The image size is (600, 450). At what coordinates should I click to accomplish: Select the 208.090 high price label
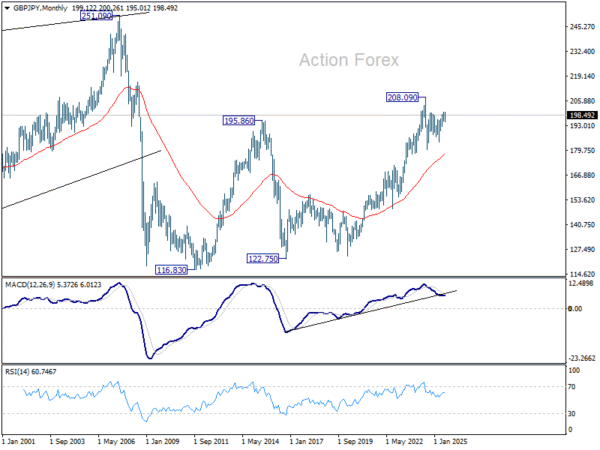tap(402, 97)
